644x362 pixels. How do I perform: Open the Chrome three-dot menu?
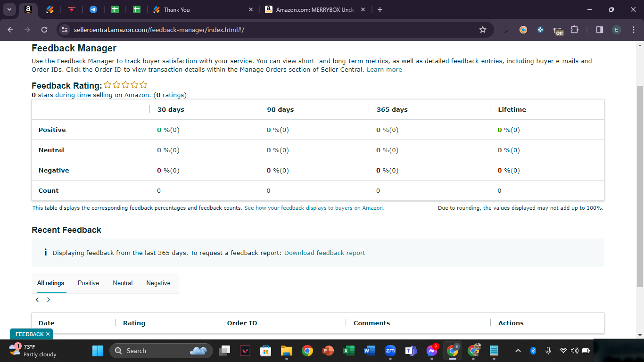click(x=633, y=30)
